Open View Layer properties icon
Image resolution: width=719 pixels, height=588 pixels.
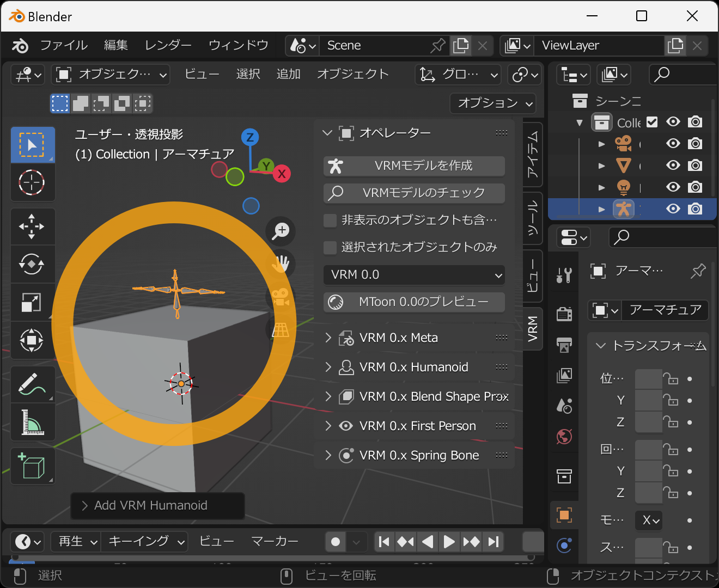point(564,376)
